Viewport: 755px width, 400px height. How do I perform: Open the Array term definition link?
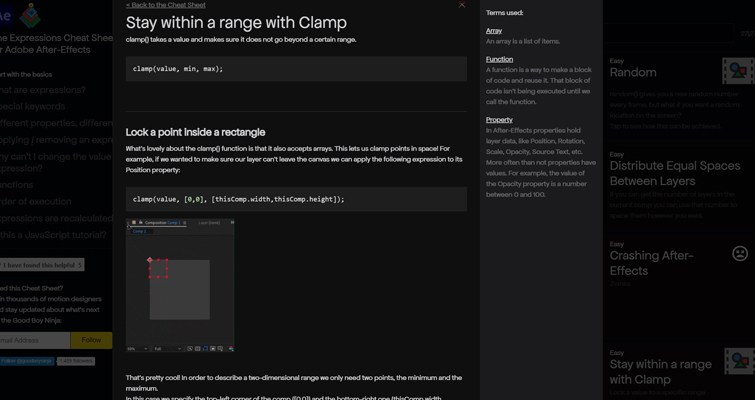click(494, 31)
